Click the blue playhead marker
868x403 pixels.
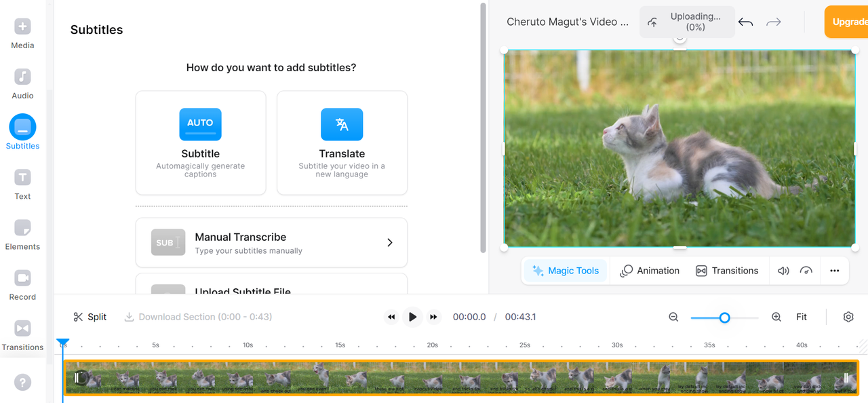[x=62, y=343]
